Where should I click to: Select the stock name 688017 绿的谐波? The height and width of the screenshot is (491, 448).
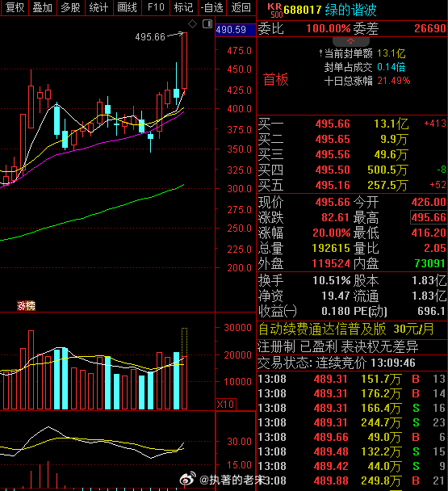(330, 10)
